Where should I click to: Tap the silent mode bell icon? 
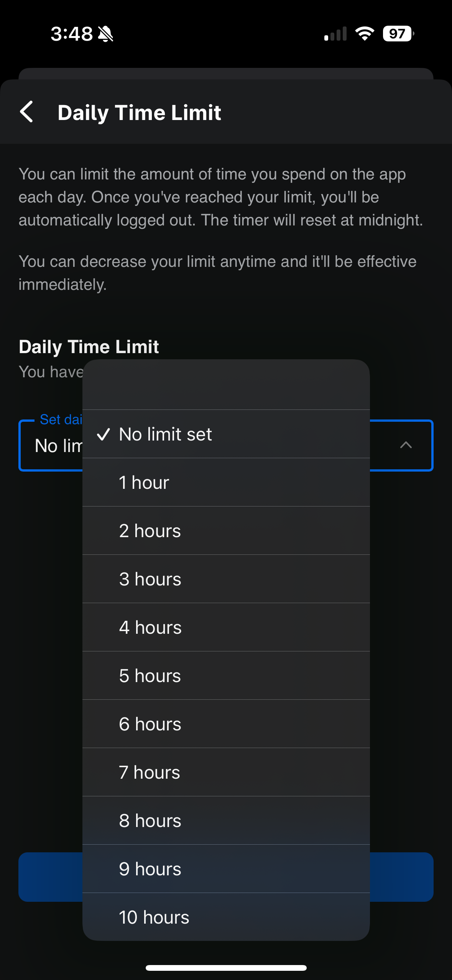pos(105,34)
